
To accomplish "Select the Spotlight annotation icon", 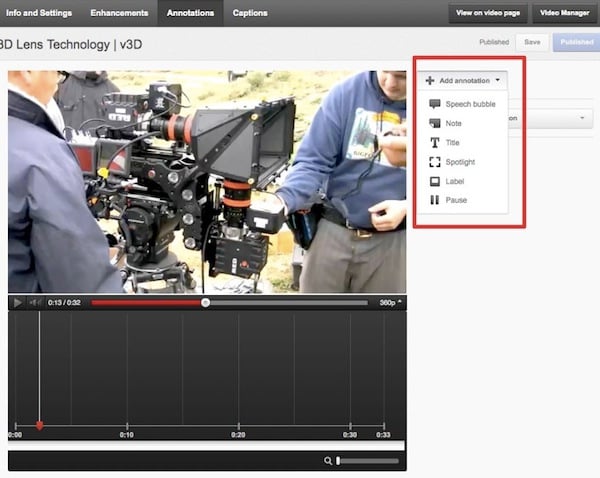I will 434,162.
